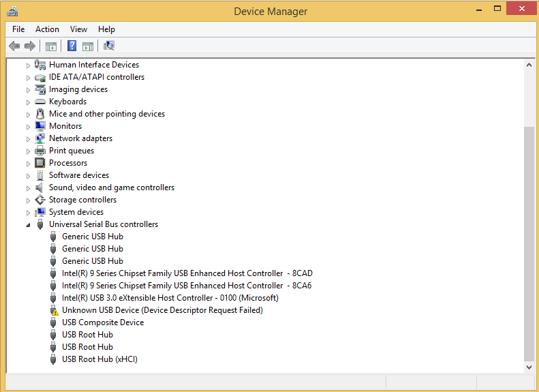
Task: Click the Storage controllers icon
Action: (40, 200)
